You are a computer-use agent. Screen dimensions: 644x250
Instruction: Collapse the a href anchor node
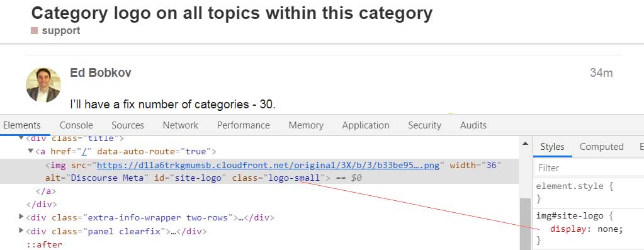click(30, 152)
